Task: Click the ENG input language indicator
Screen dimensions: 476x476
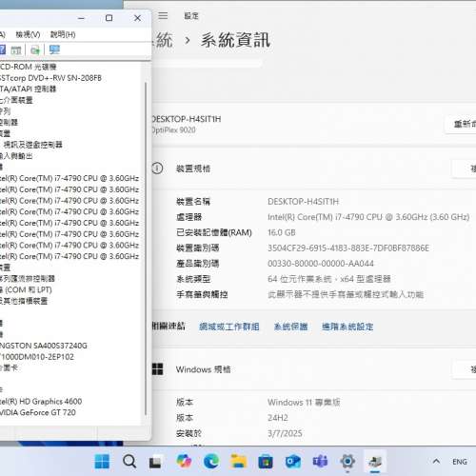Action: pyautogui.click(x=460, y=462)
